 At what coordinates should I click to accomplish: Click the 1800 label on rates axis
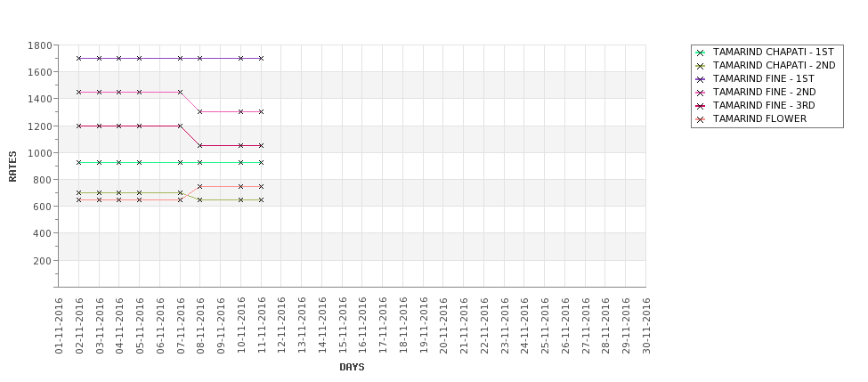tap(39, 45)
